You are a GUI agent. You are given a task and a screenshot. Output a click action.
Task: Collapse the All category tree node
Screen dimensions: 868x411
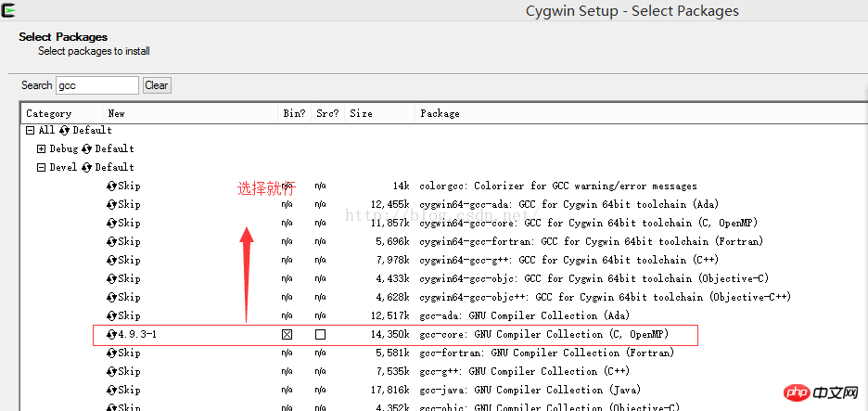[x=31, y=130]
